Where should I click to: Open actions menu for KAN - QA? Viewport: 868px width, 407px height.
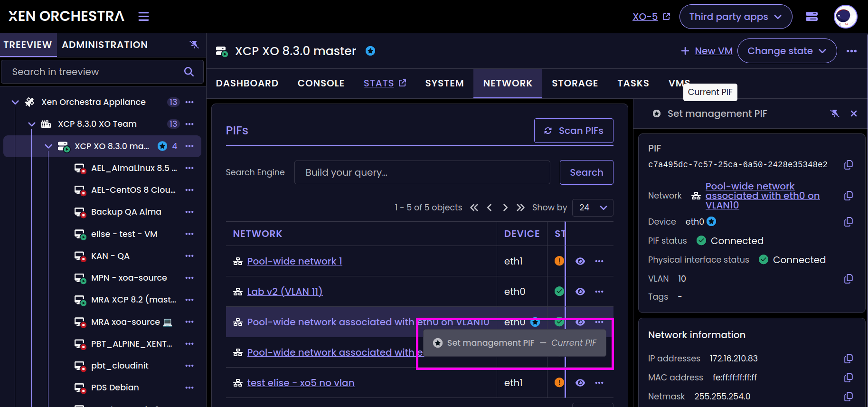coord(189,256)
